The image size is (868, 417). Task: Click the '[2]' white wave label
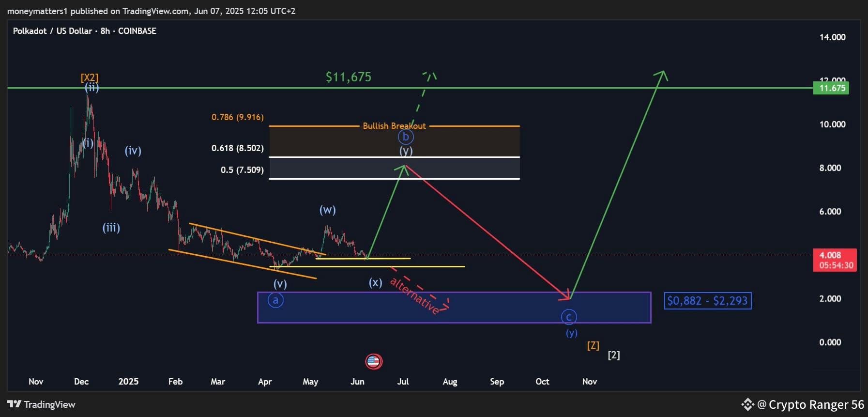(x=614, y=355)
